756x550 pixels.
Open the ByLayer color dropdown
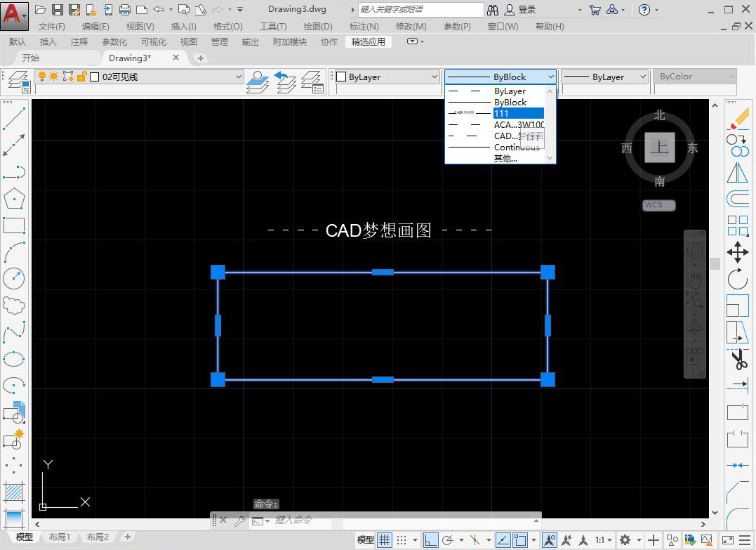(x=434, y=77)
